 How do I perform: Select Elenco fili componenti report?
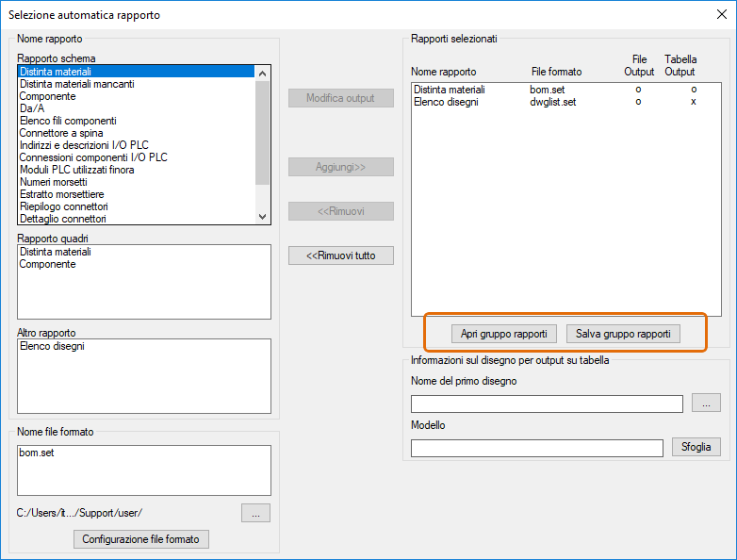[x=68, y=121]
